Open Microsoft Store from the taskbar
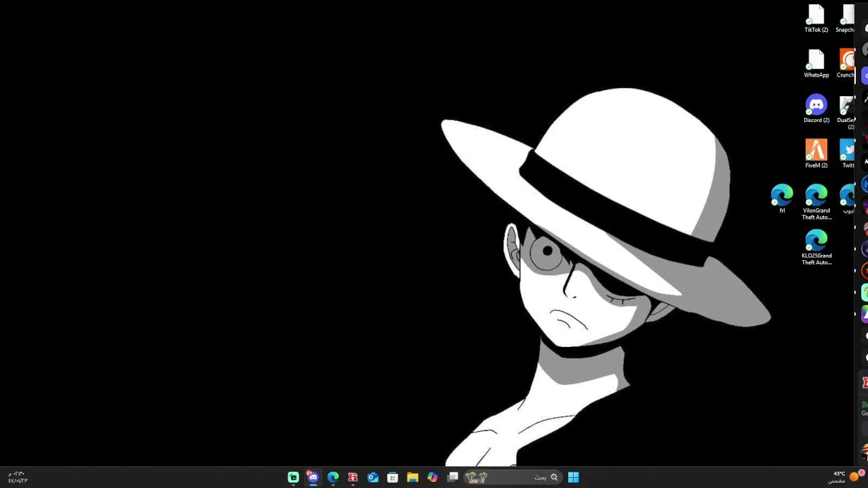 pyautogui.click(x=393, y=477)
